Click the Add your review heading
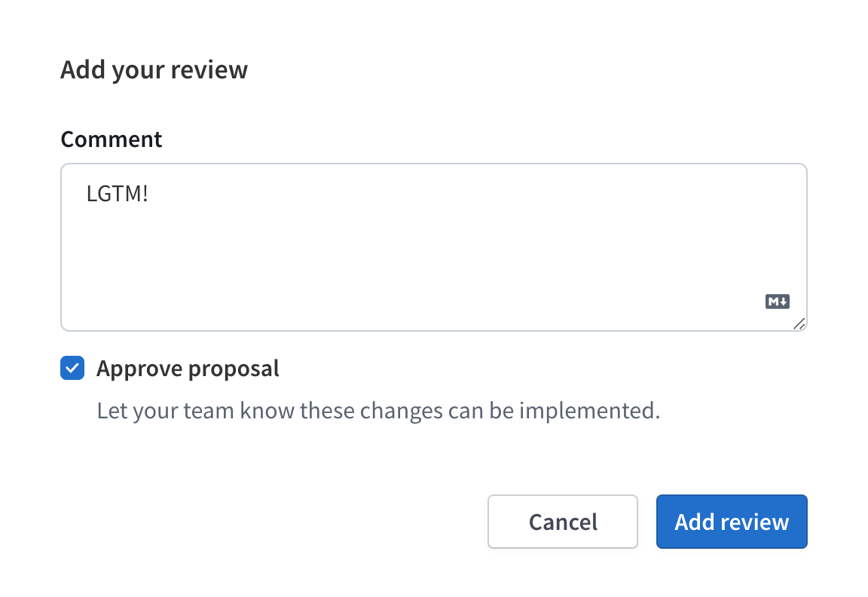Image resolution: width=868 pixels, height=597 pixels. (154, 69)
